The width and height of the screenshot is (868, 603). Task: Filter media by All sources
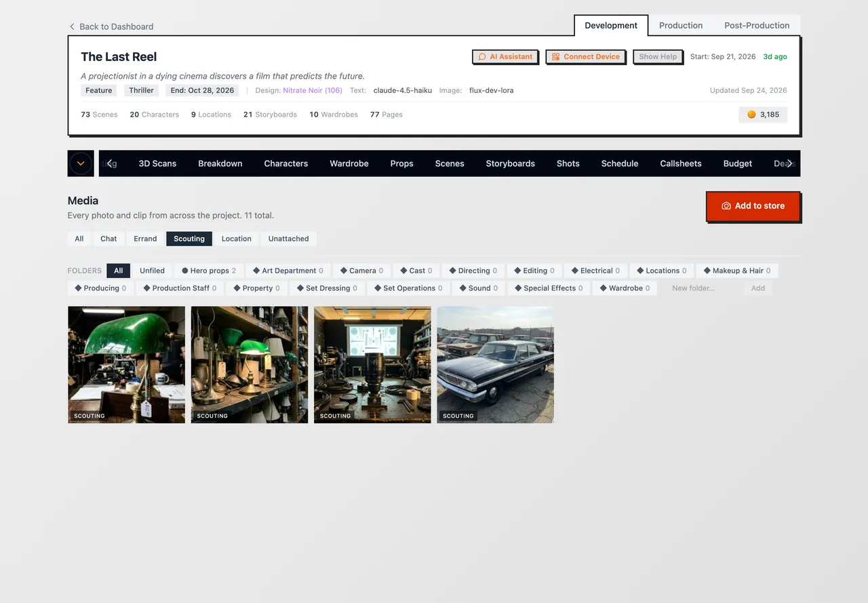pyautogui.click(x=79, y=239)
